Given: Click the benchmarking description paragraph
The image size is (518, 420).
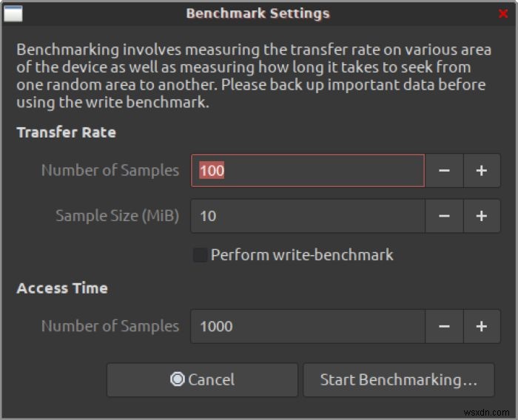Looking at the screenshot, I should pyautogui.click(x=252, y=76).
